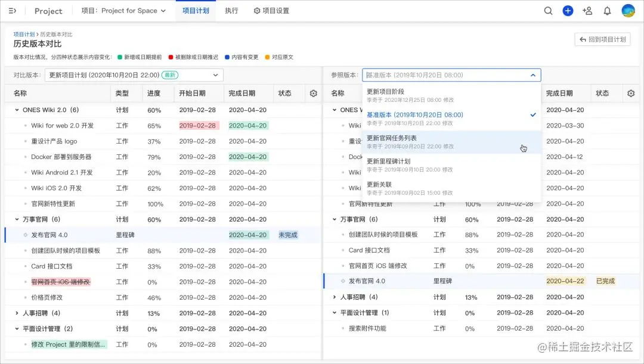Click the red 被删除或日期推迟 legend swatch
The image size is (644, 364).
click(x=171, y=57)
